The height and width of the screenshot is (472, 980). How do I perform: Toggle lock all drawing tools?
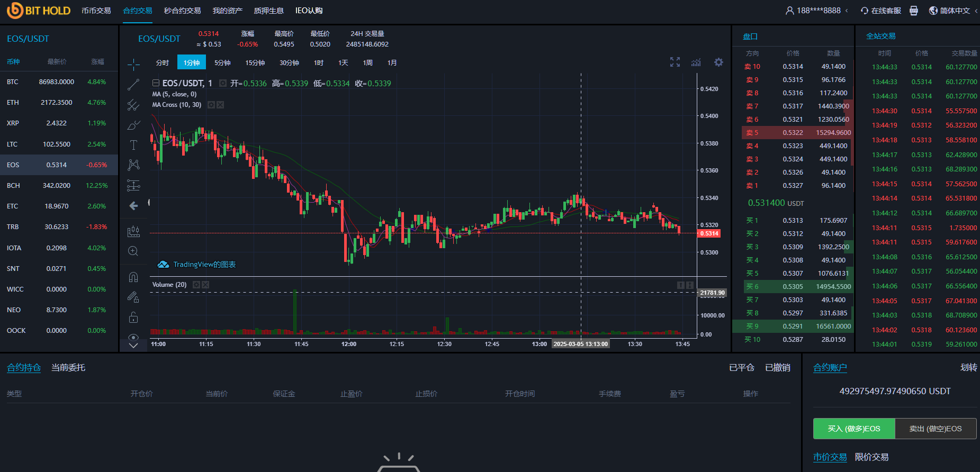tap(133, 317)
